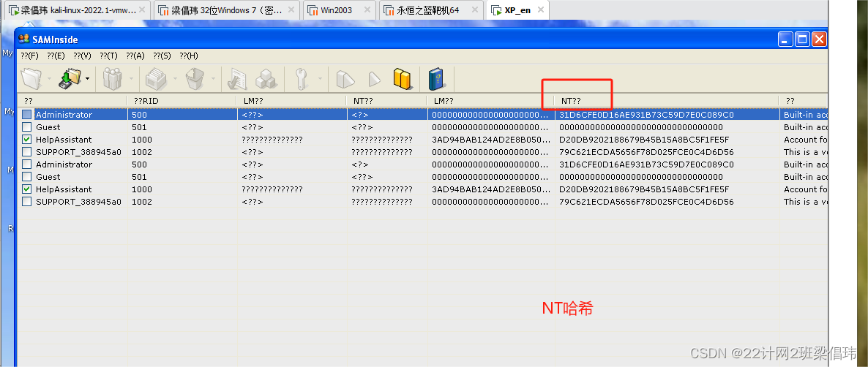Close the Win2003 VM tab
The height and width of the screenshot is (367, 868).
[366, 10]
